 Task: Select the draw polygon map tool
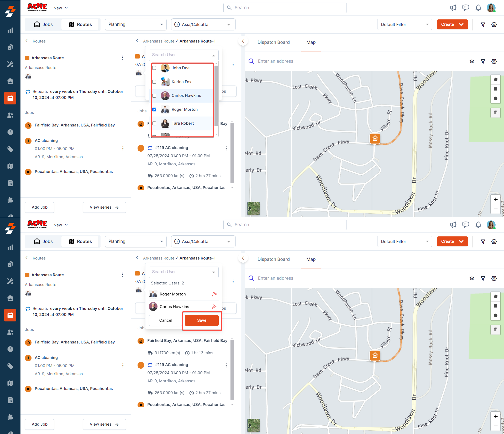click(495, 80)
